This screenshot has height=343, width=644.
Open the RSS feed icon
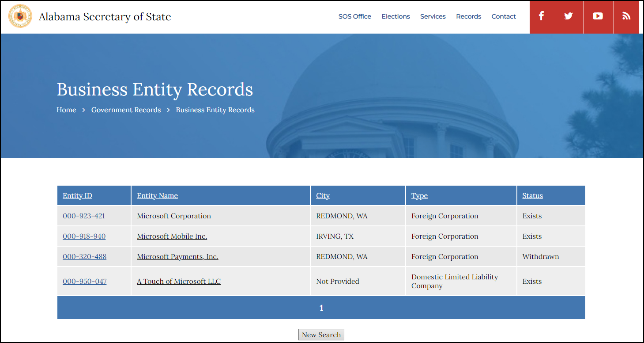(x=626, y=16)
